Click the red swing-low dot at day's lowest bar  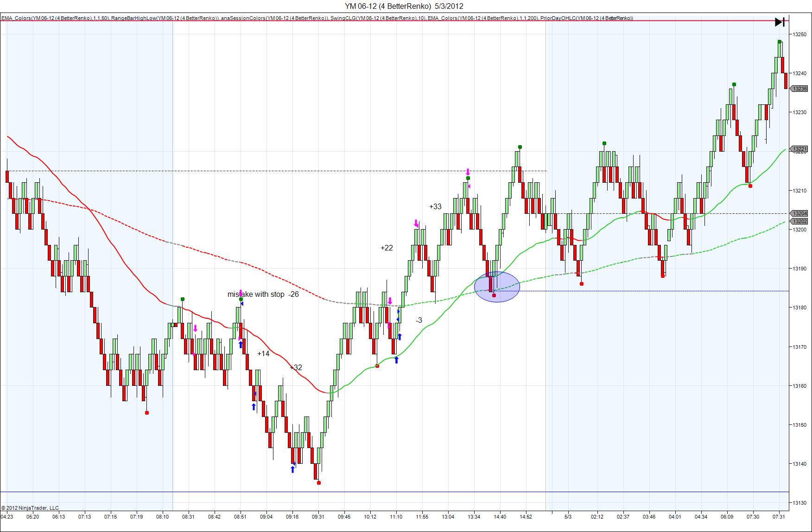coord(318,483)
